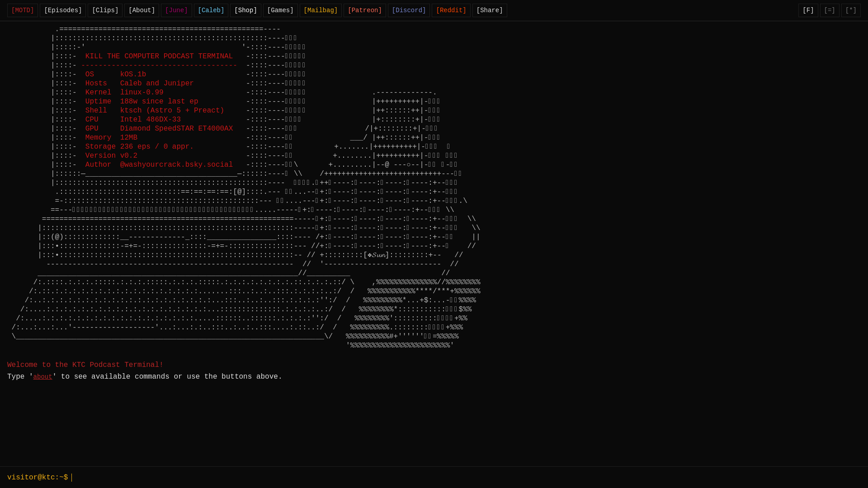Visit the [Shop] button
The width and height of the screenshot is (868, 488).
pyautogui.click(x=245, y=10)
